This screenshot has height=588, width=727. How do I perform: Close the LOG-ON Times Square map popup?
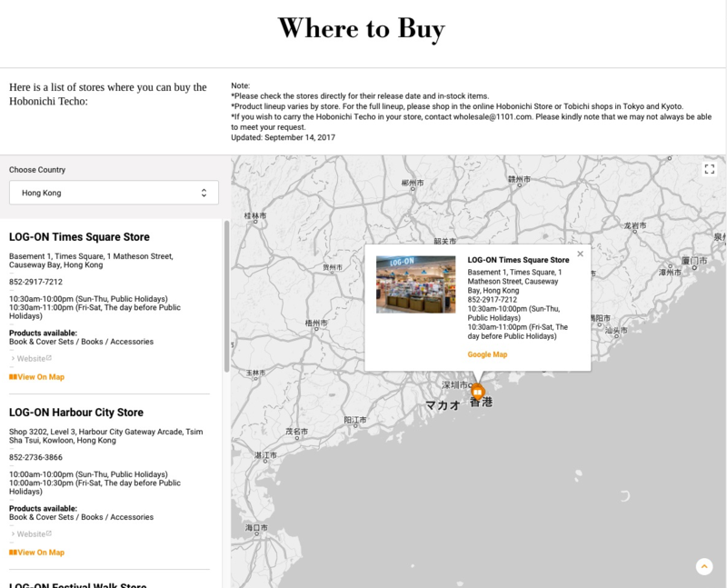[x=580, y=254]
